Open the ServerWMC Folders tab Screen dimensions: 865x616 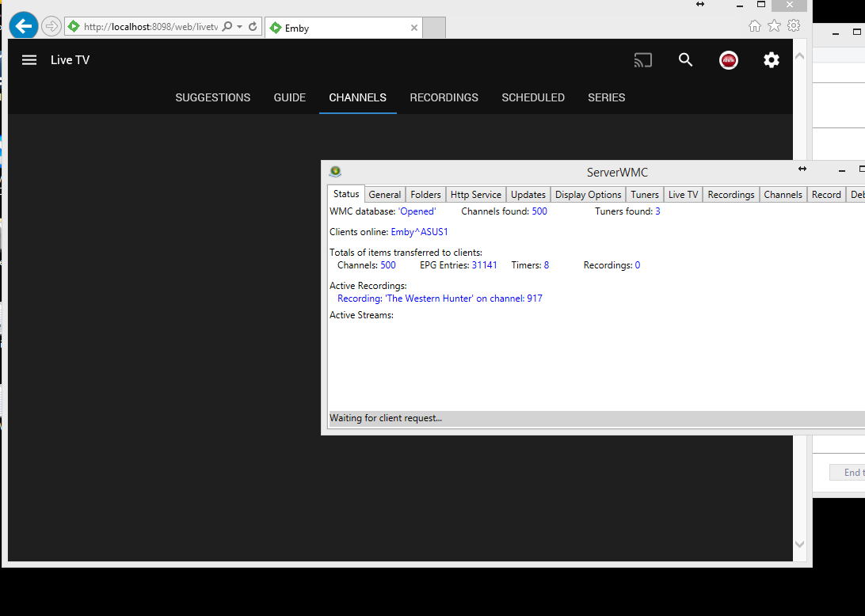click(x=425, y=195)
